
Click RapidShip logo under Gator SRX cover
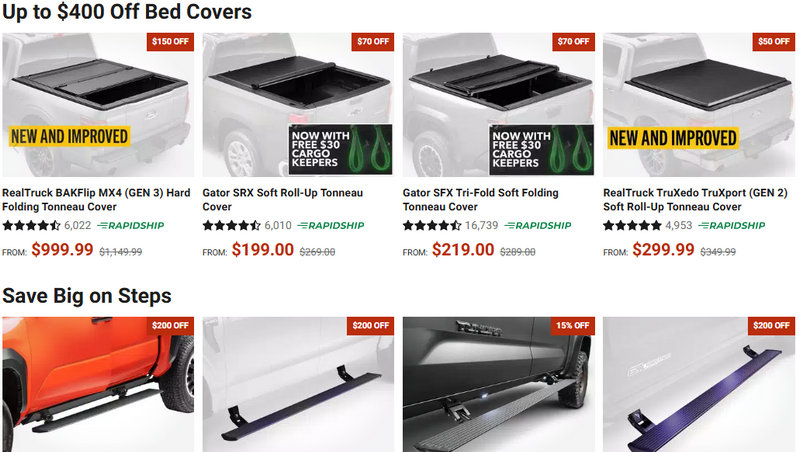331,225
